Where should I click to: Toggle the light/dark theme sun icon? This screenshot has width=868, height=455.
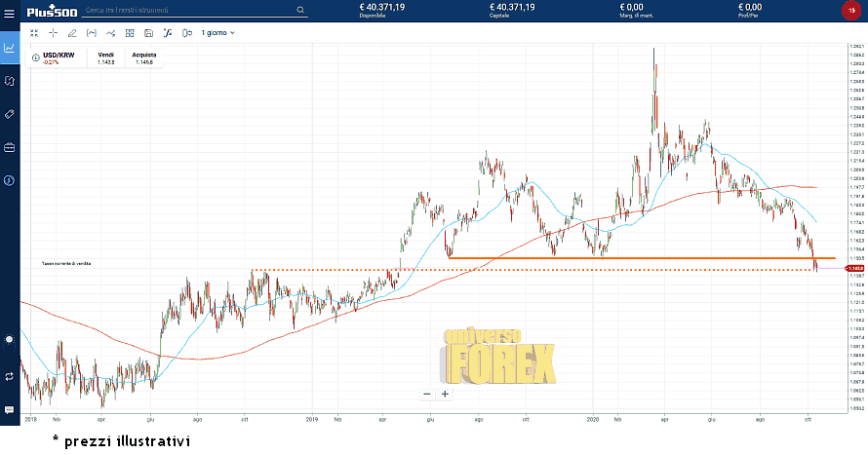point(9,339)
